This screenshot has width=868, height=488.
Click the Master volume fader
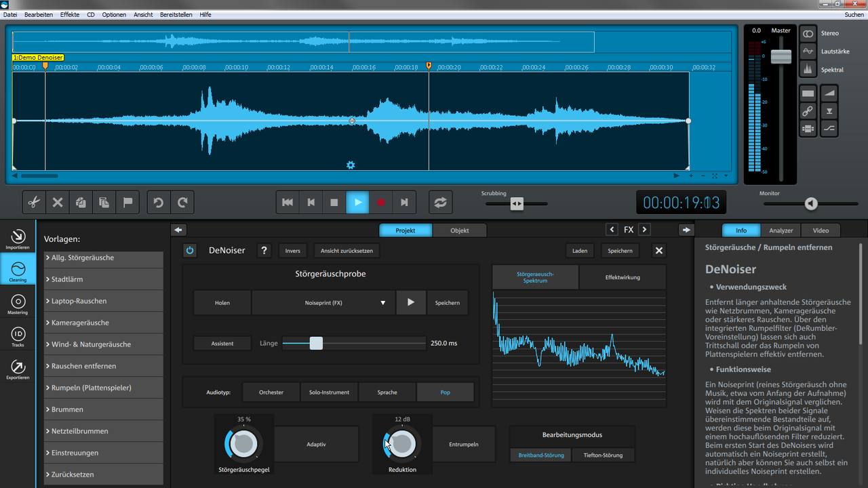pos(781,57)
